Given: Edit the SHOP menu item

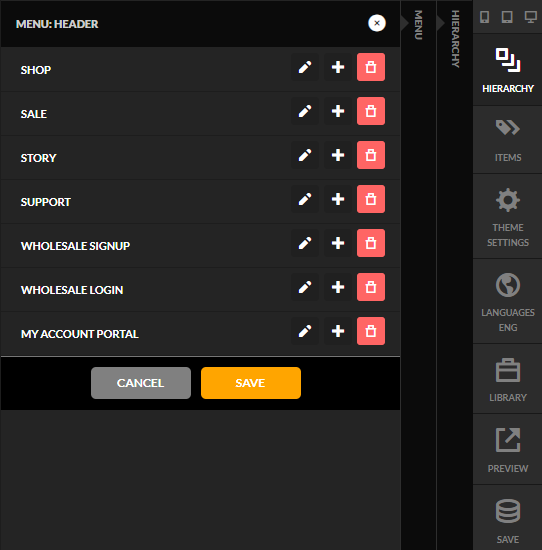Looking at the screenshot, I should (x=305, y=67).
